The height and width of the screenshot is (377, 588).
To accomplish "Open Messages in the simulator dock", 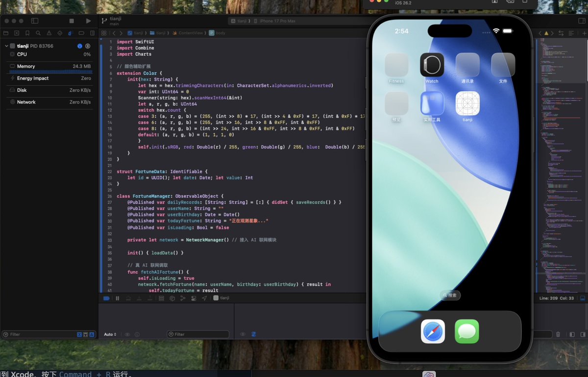I will click(467, 331).
